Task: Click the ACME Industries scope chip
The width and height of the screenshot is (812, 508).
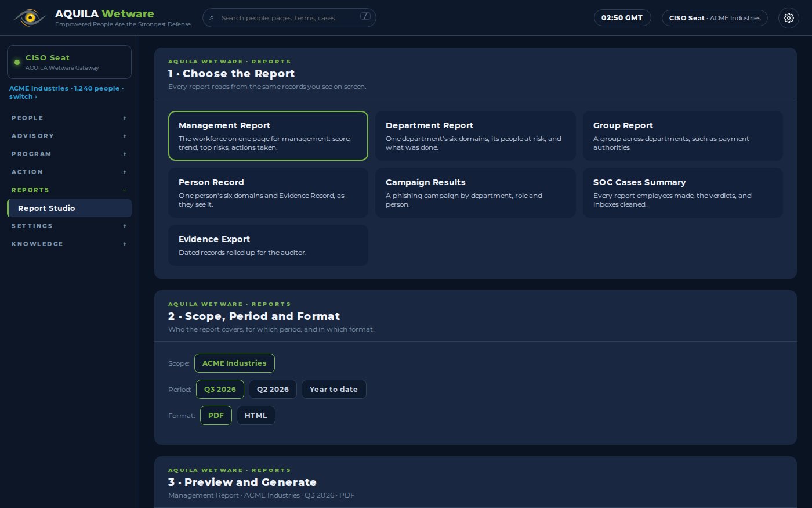Action: pos(234,363)
